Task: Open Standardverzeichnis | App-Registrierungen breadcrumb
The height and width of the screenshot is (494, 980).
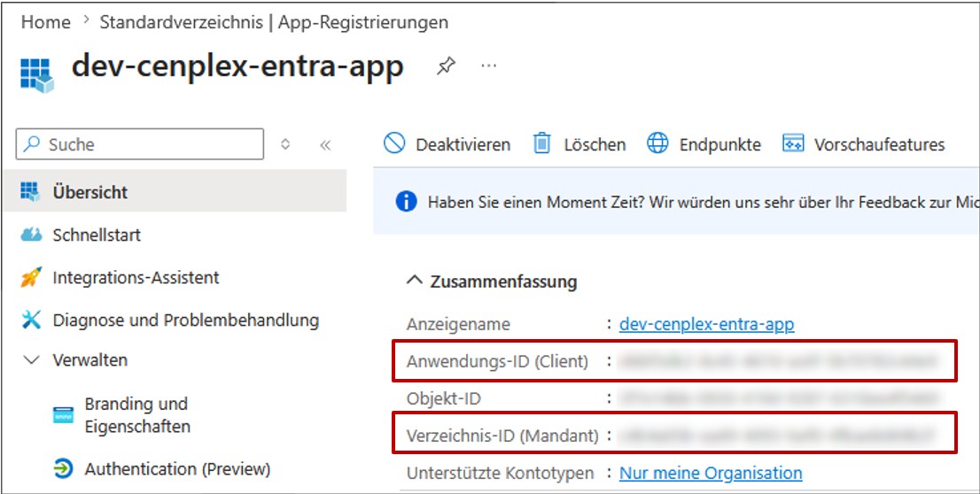Action: pos(274,22)
